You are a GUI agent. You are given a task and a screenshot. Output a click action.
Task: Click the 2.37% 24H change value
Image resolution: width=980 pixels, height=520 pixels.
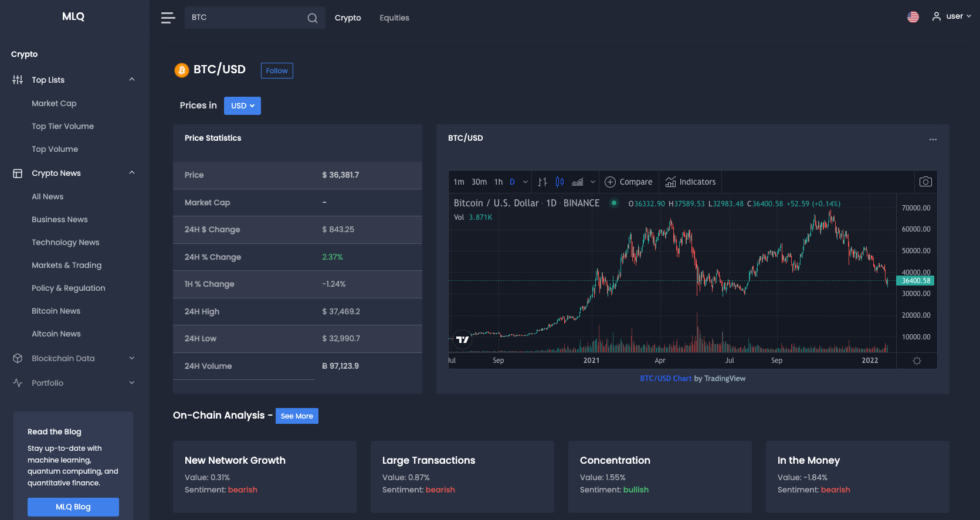333,257
